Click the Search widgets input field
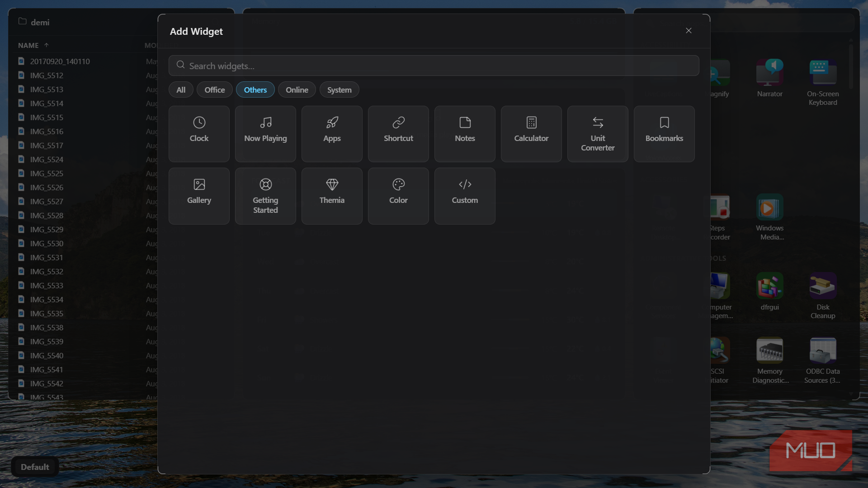The height and width of the screenshot is (488, 868). (x=434, y=66)
